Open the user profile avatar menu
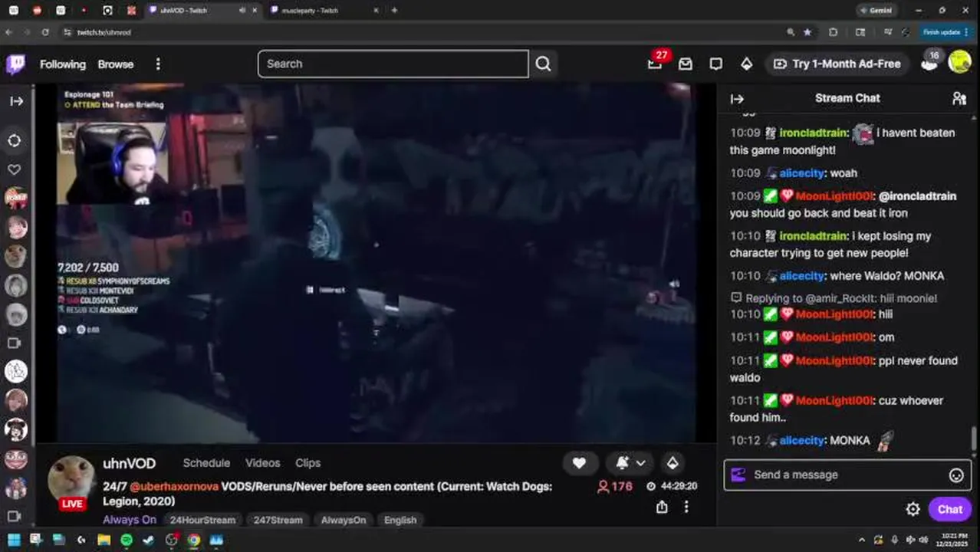Screen dimensions: 980x552 (x=960, y=62)
